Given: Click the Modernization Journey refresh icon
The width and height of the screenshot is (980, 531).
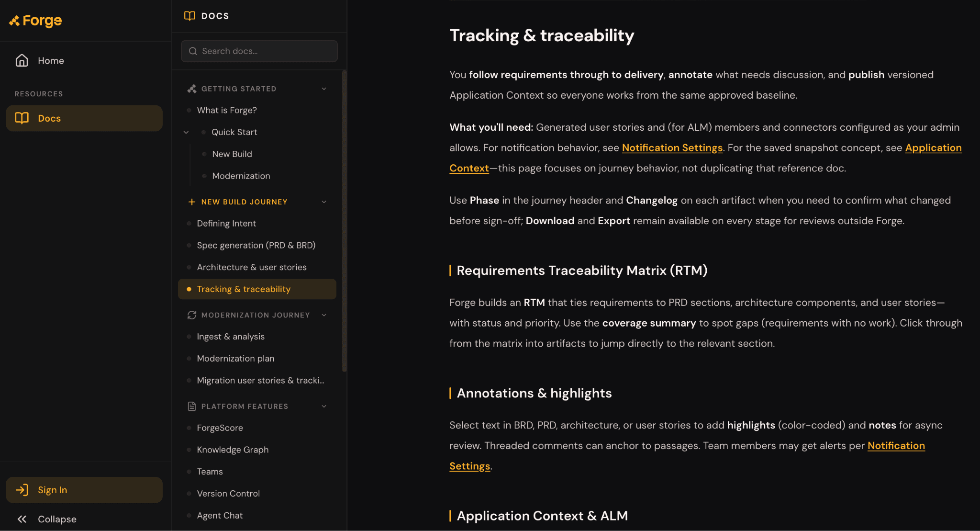Looking at the screenshot, I should [x=192, y=315].
